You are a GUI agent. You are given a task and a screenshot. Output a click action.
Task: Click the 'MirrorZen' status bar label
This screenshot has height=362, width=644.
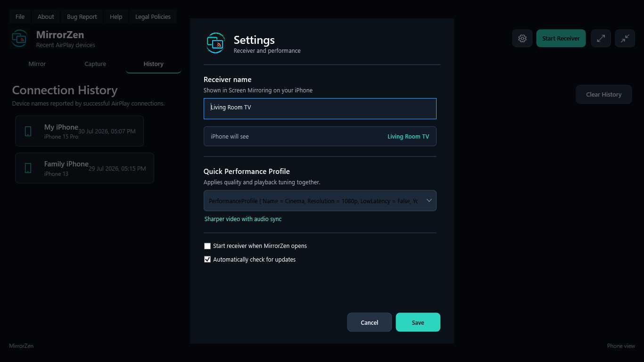[21, 346]
